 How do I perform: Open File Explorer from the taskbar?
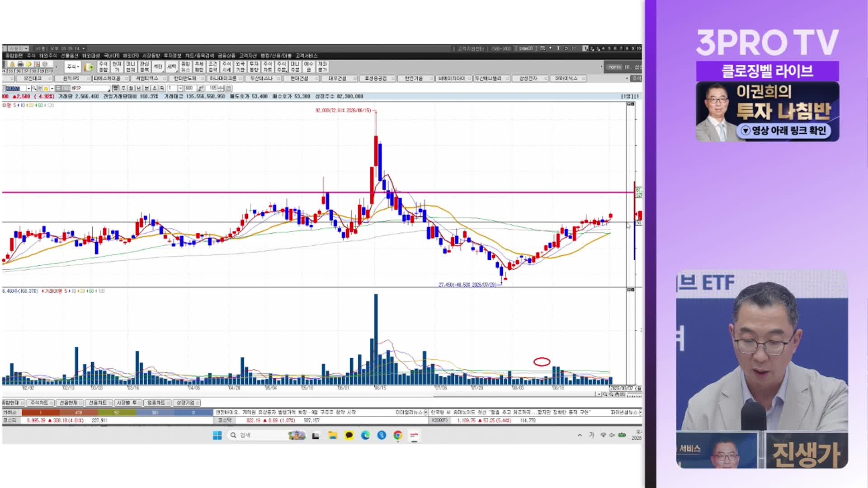333,435
